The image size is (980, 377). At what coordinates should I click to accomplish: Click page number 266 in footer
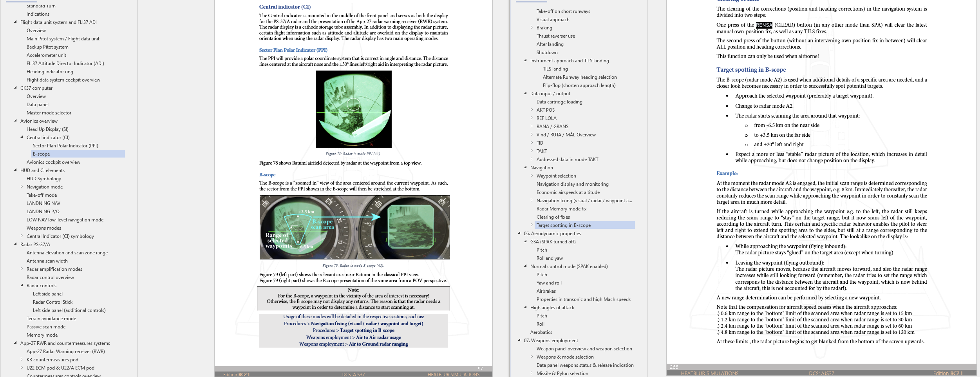[x=674, y=367]
